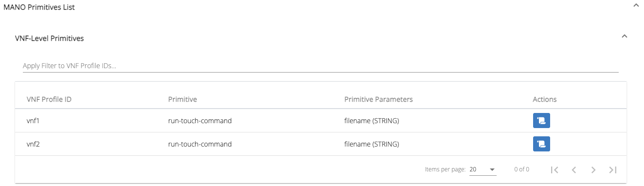This screenshot has height=186, width=644.
Task: Collapse the MANO Primitives List panel
Action: (x=636, y=5)
